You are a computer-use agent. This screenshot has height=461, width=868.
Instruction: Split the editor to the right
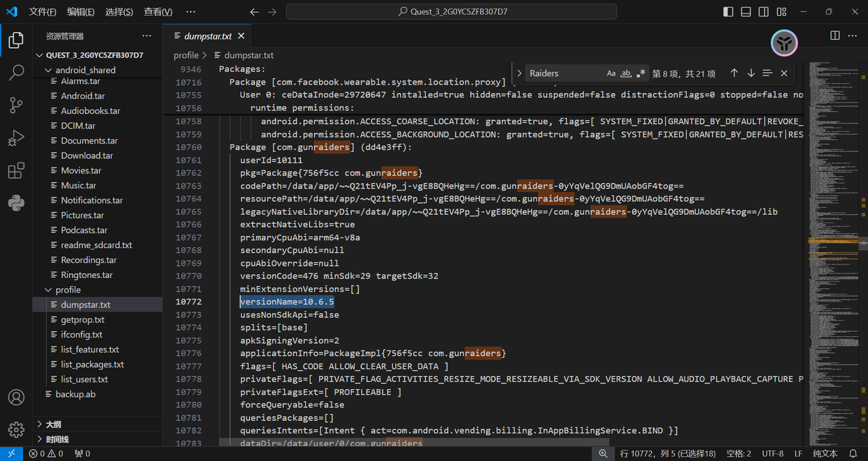(x=835, y=35)
